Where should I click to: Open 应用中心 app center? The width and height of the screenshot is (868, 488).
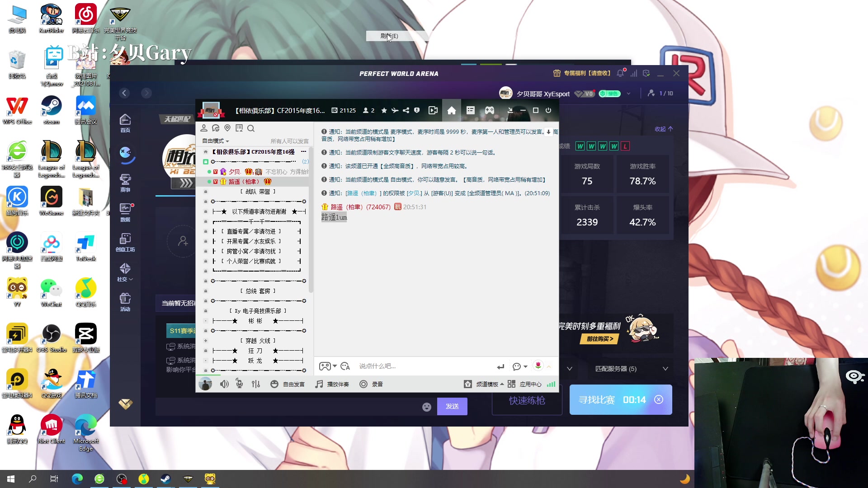point(524,384)
